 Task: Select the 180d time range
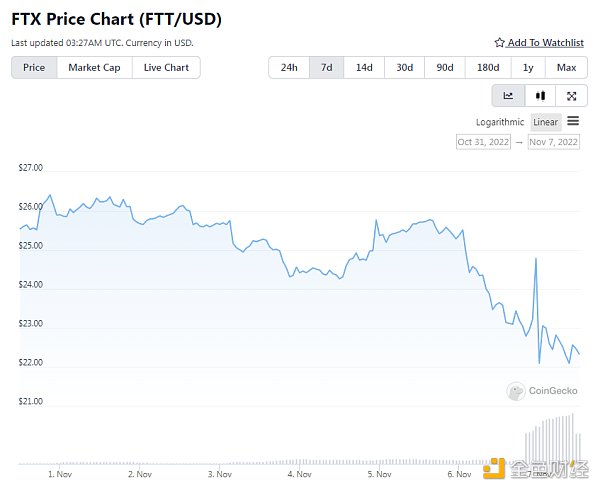[488, 67]
